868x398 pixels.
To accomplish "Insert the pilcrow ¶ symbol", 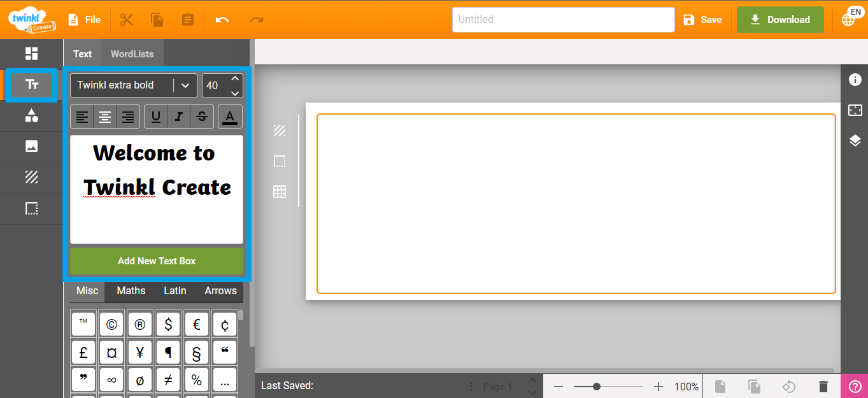I will [168, 352].
